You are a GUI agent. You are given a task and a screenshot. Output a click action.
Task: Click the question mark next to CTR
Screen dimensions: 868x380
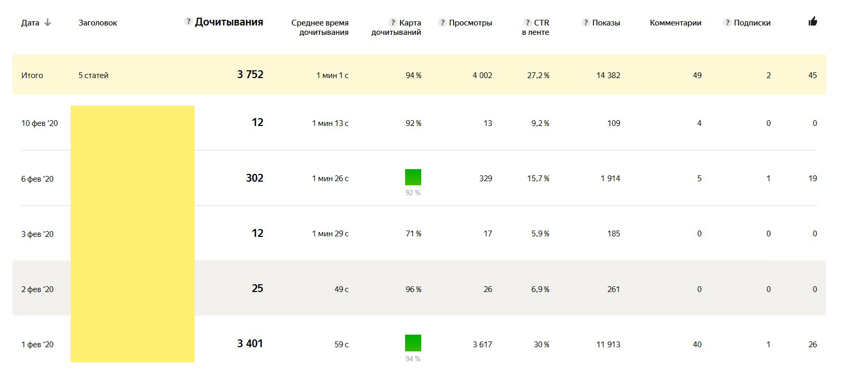tap(527, 22)
